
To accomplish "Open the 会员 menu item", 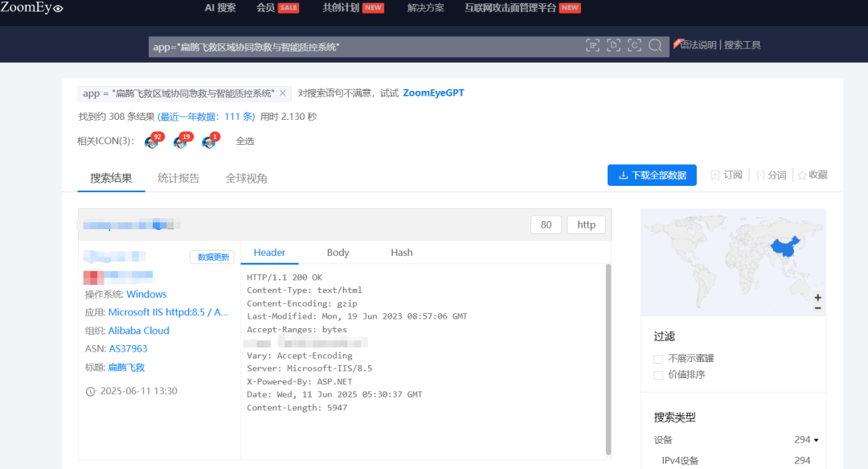I will [266, 8].
